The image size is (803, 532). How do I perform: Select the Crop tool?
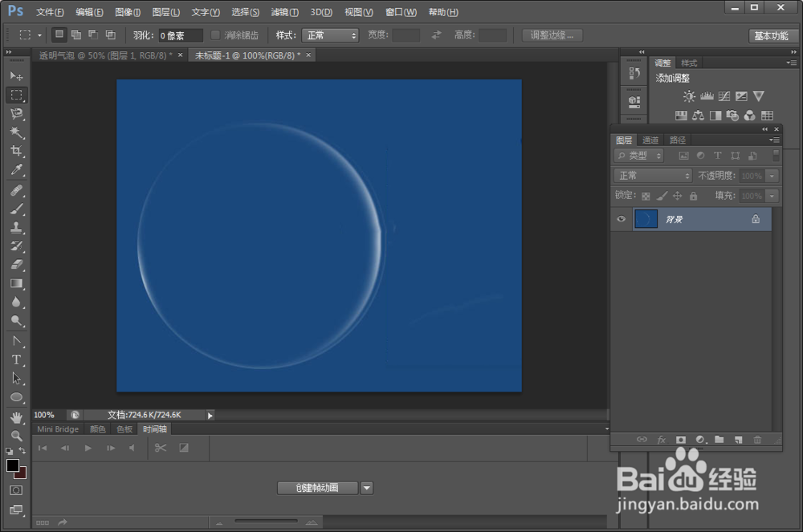[x=16, y=151]
